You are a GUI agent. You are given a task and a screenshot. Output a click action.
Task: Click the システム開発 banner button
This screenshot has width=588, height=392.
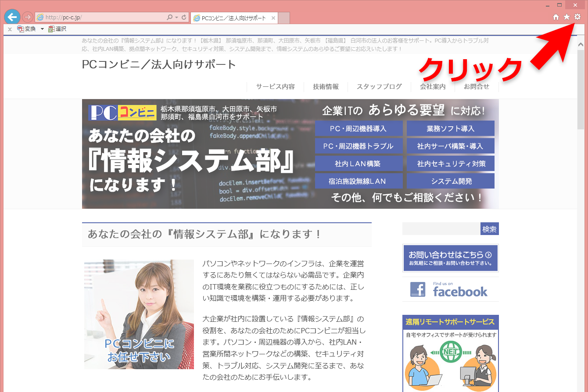click(x=451, y=181)
